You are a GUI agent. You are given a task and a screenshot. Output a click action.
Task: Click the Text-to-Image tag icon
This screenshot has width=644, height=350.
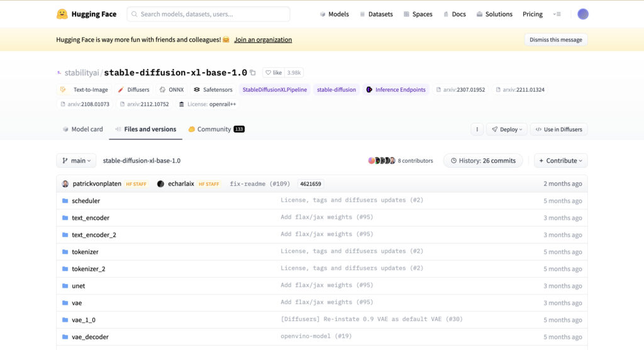64,89
